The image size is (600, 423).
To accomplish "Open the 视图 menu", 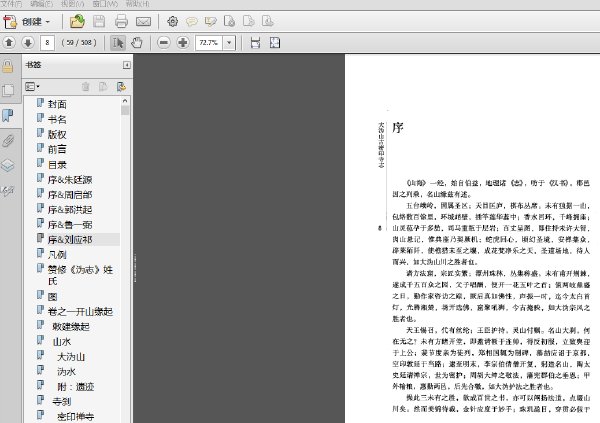I will [72, 4].
